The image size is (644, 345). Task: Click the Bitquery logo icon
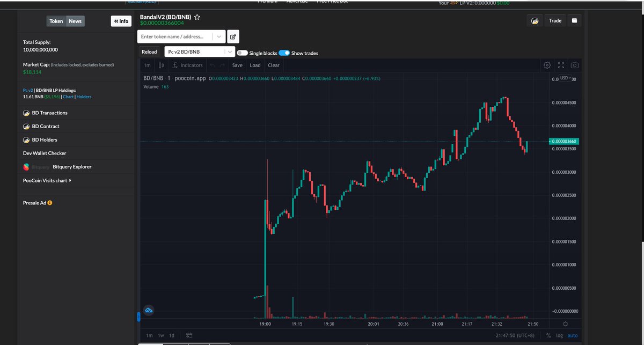click(26, 167)
